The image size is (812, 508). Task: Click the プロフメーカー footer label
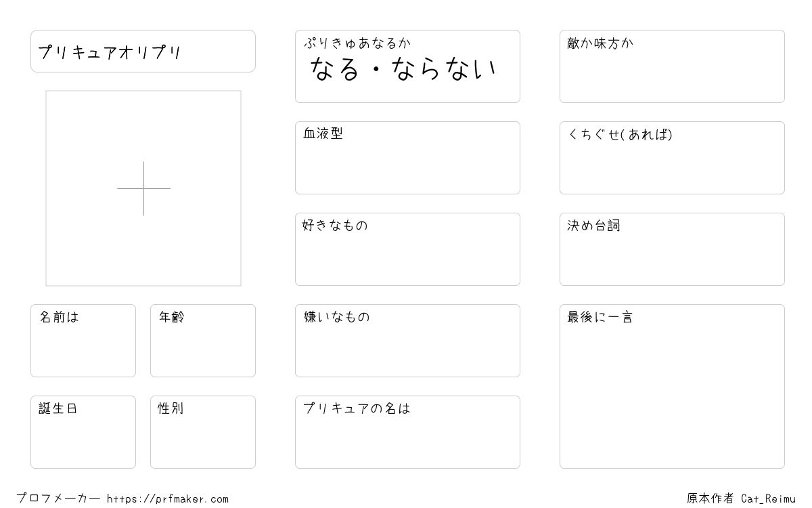(x=58, y=499)
